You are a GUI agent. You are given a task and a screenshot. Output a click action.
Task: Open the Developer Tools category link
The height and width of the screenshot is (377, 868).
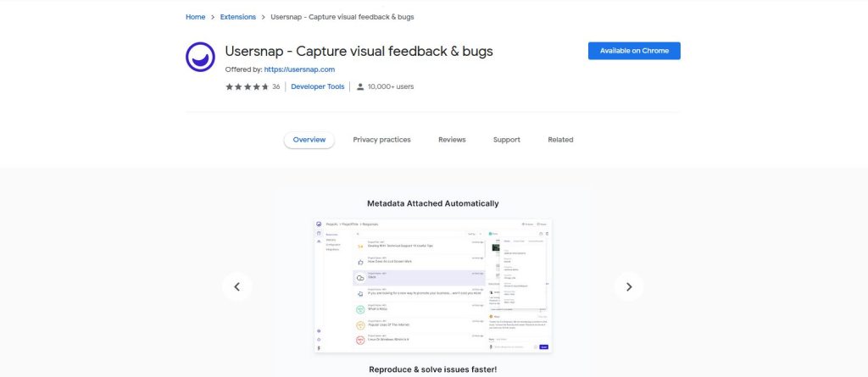317,87
